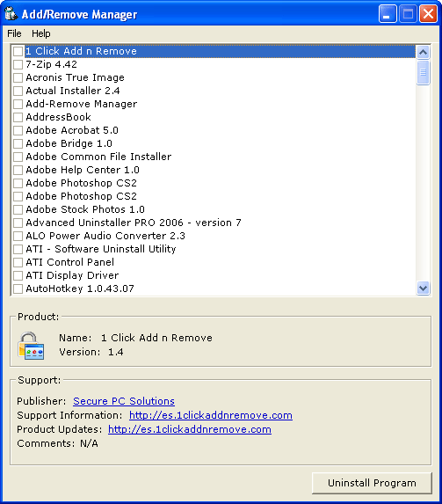The image size is (442, 504).
Task: Click the 1 Click Add n Remove product icon
Action: point(31,346)
